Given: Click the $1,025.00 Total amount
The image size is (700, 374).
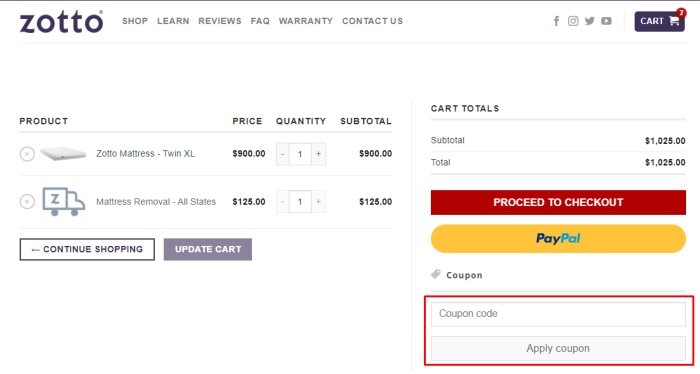Looking at the screenshot, I should (x=665, y=162).
